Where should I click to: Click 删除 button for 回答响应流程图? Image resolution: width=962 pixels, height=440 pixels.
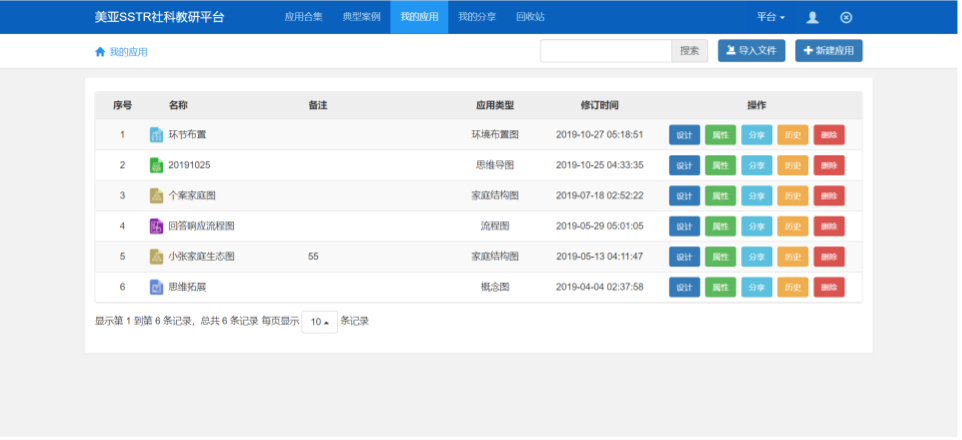click(829, 226)
